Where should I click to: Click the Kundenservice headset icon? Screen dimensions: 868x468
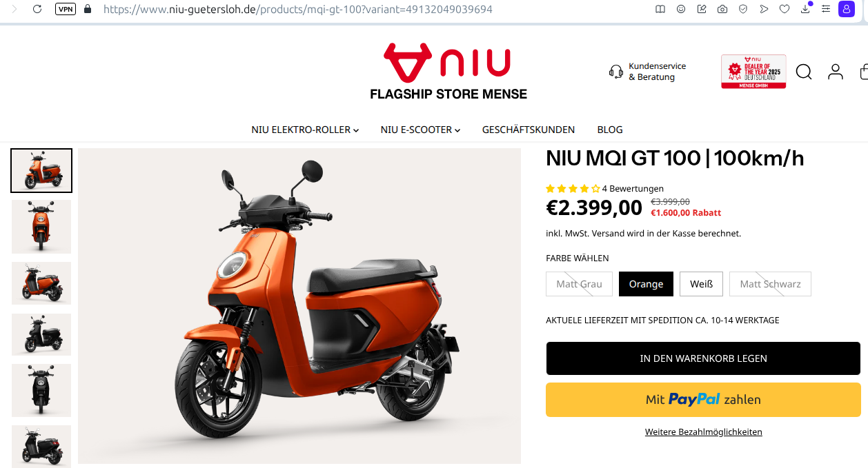tap(616, 72)
